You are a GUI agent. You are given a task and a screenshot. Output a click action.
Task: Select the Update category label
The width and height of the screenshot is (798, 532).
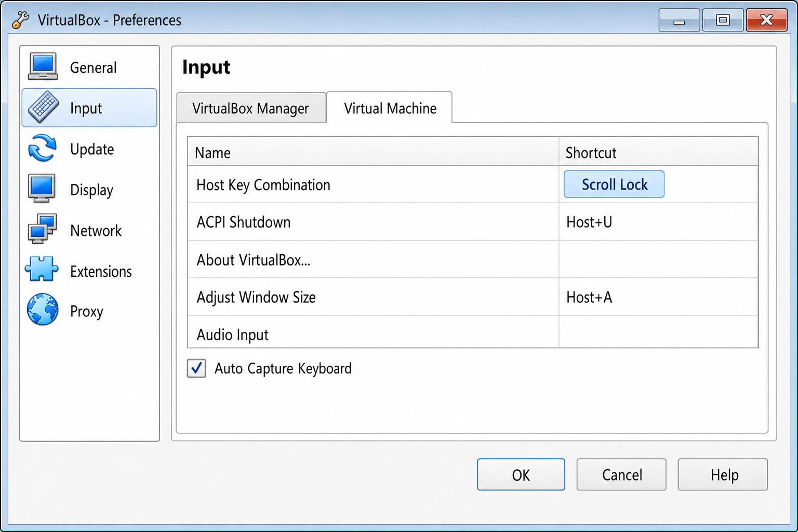pyautogui.click(x=92, y=150)
